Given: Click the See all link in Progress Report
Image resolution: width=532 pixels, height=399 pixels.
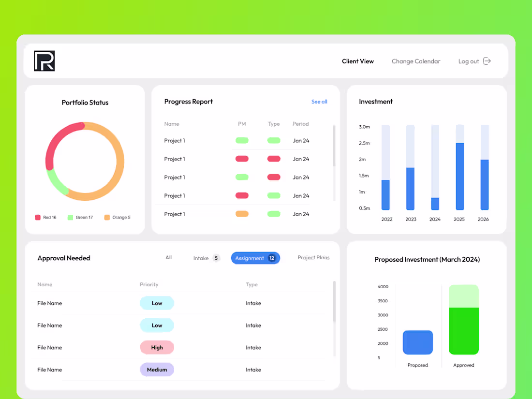Looking at the screenshot, I should click(x=319, y=102).
